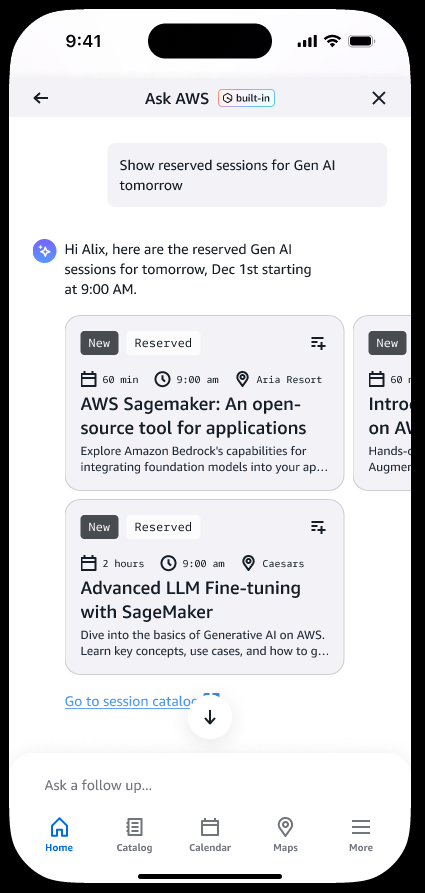
Task: Click the user message about reserved sessions
Action: [247, 175]
